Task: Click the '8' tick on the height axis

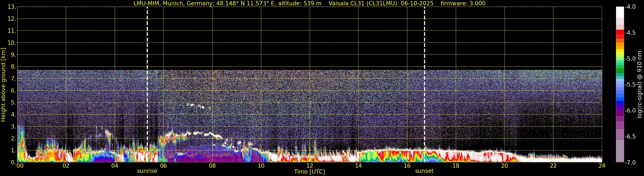Action: (13, 67)
